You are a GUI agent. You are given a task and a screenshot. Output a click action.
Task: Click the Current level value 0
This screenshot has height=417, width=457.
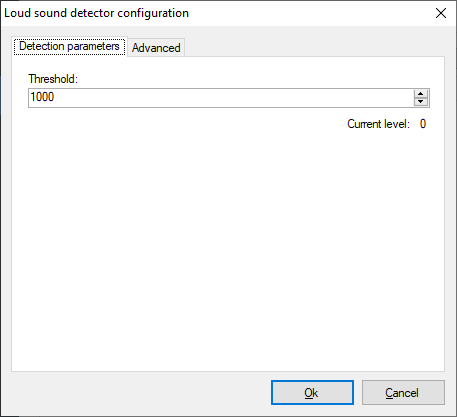point(423,124)
